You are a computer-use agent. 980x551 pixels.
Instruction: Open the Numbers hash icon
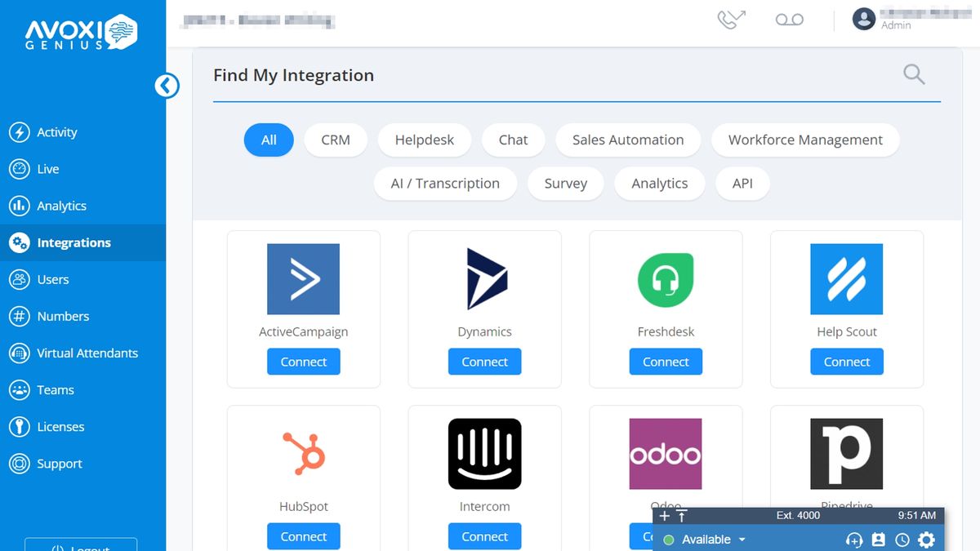coord(19,316)
